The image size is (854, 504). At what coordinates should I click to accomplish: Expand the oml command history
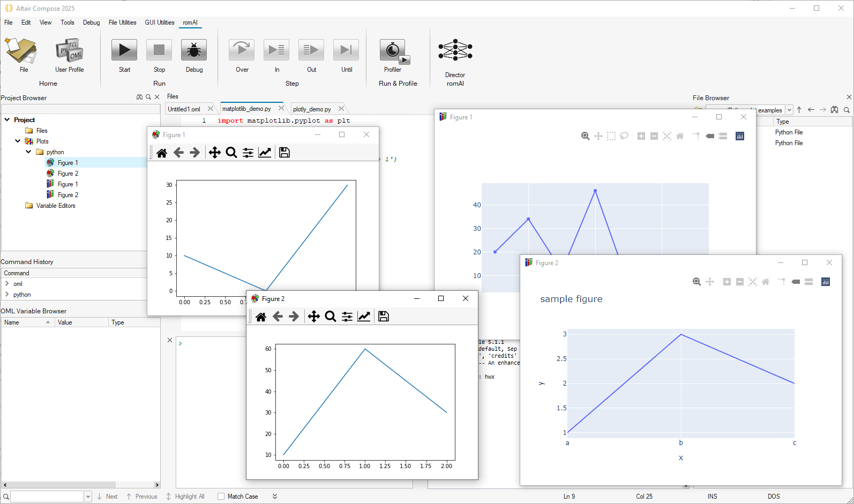click(x=7, y=283)
